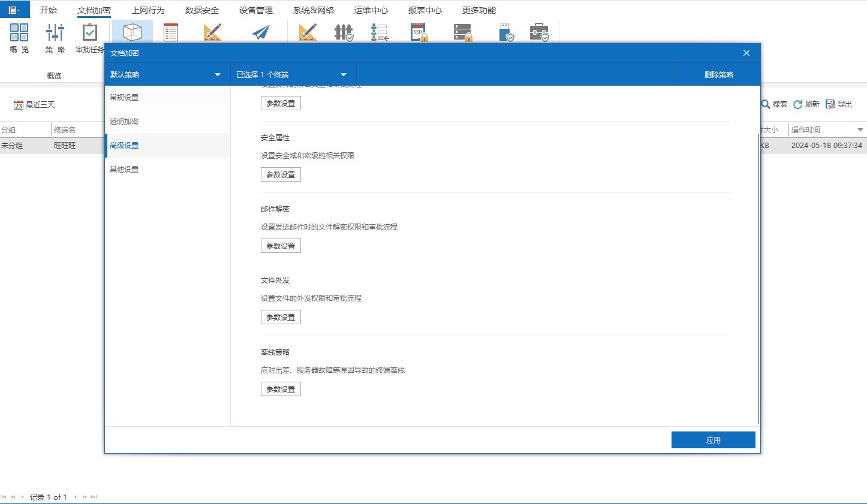Click 参数设置 under 安全属性
Image resolution: width=867 pixels, height=504 pixels.
pyautogui.click(x=281, y=174)
